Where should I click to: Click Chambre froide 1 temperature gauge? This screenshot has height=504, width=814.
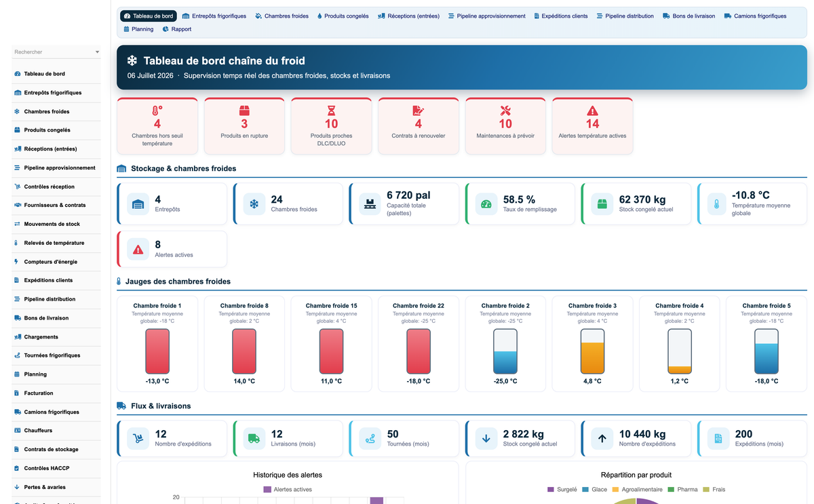(x=157, y=351)
